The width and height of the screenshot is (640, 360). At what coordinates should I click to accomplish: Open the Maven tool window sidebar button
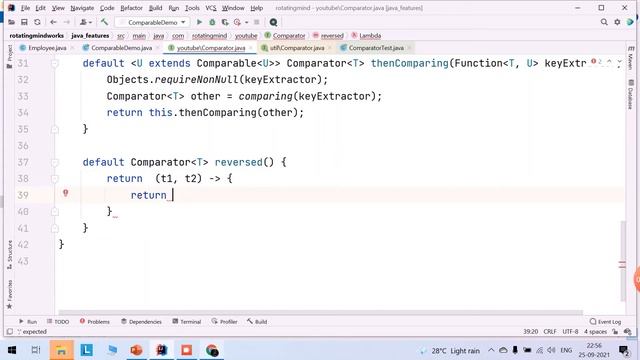click(x=630, y=58)
